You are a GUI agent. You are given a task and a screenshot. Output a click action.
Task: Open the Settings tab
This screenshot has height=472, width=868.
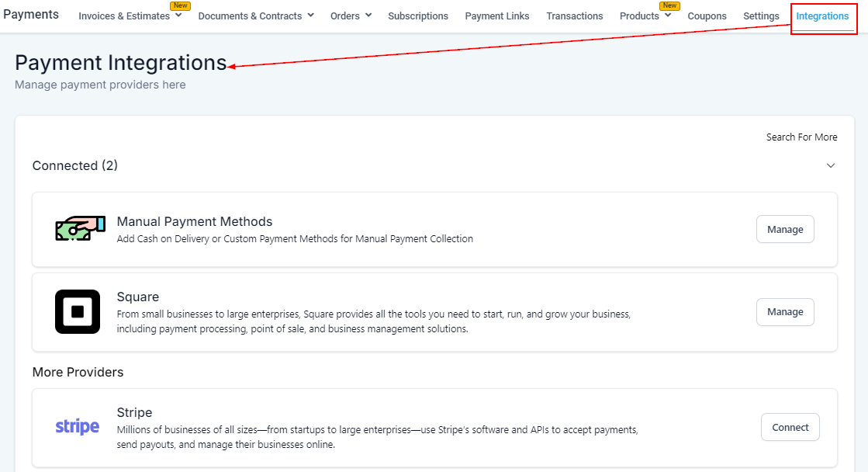[x=761, y=16]
